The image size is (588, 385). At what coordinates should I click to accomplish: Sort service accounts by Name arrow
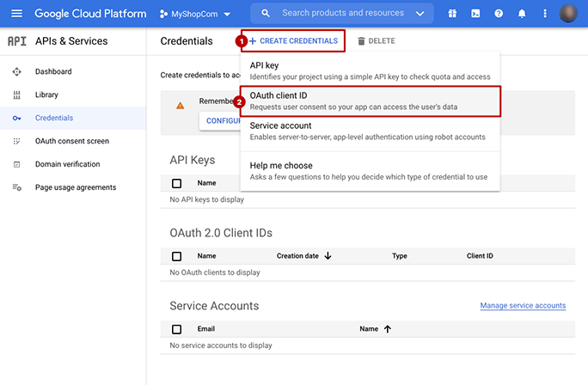[388, 329]
